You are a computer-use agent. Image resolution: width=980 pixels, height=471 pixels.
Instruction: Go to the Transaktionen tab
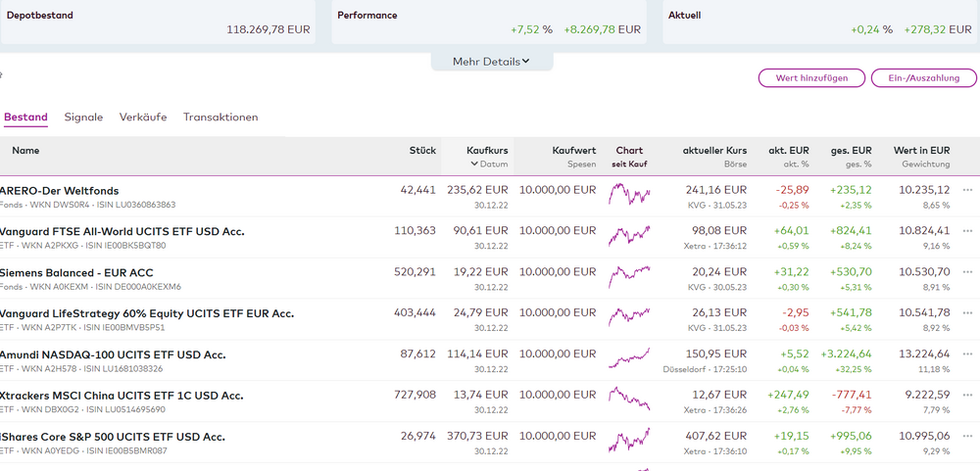click(x=220, y=118)
